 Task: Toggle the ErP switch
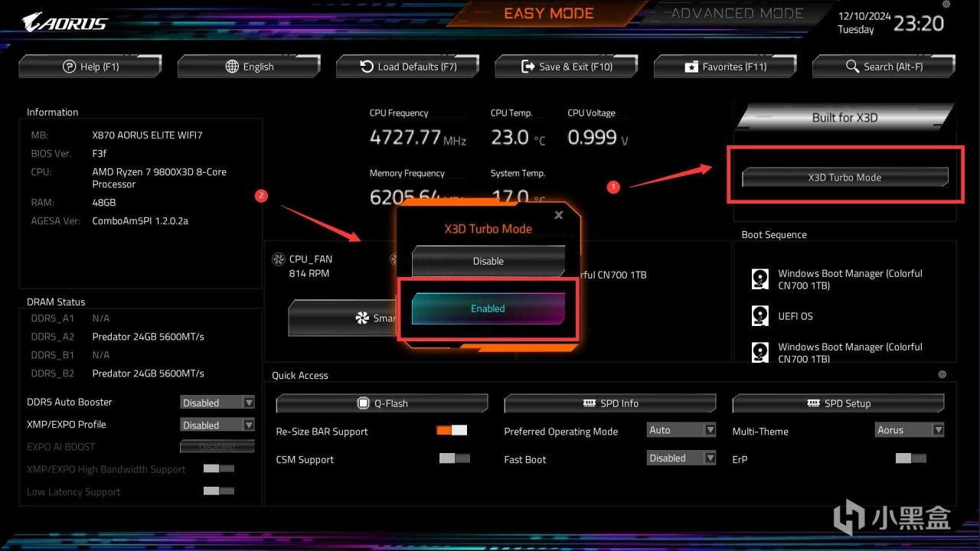click(x=911, y=458)
